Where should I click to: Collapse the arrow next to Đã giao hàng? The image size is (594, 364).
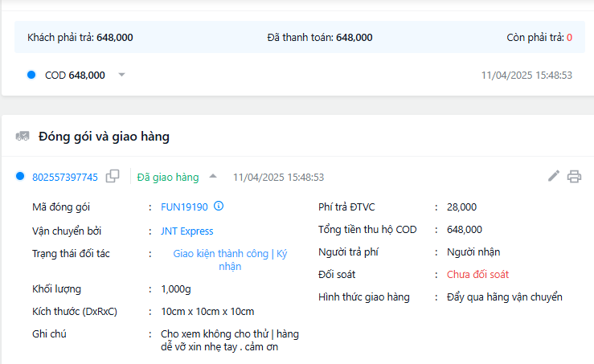[x=213, y=177]
